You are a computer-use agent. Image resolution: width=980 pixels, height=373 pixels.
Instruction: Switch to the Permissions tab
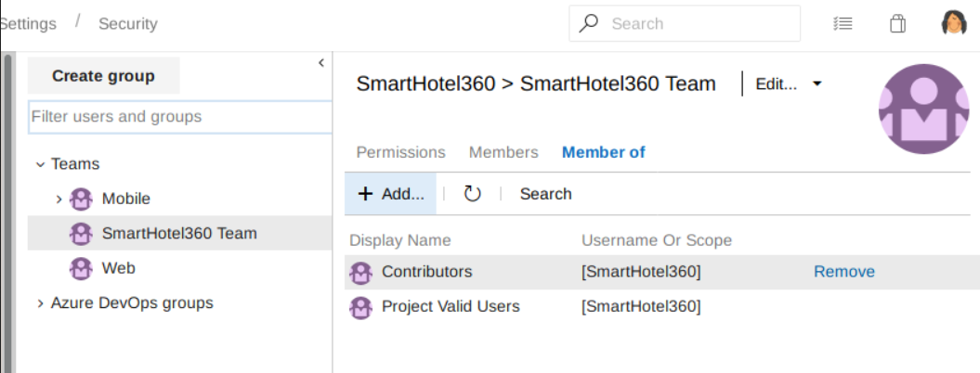(400, 152)
